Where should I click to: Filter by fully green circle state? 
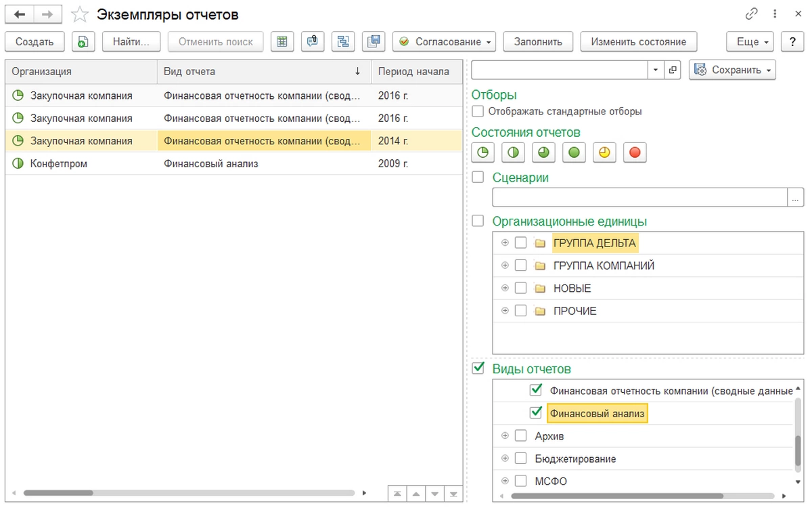574,152
